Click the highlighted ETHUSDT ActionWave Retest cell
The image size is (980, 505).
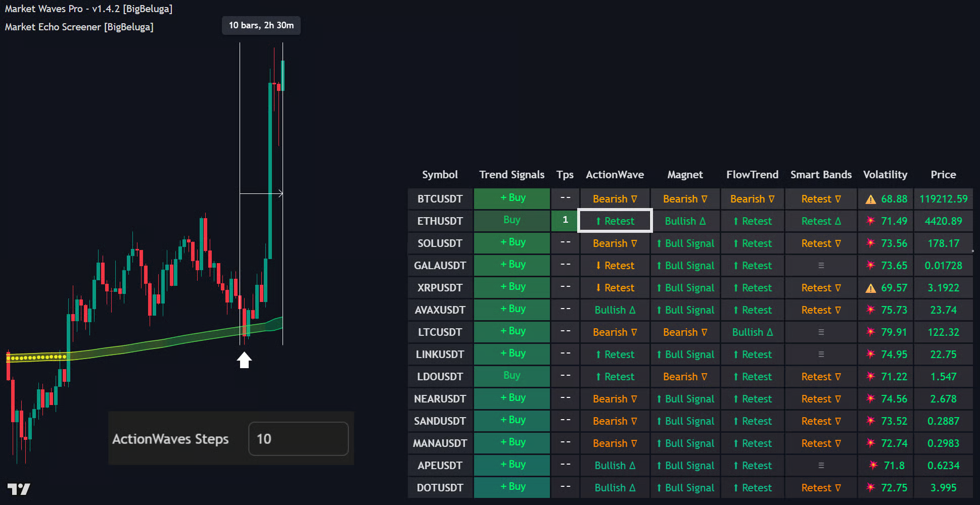pos(615,221)
